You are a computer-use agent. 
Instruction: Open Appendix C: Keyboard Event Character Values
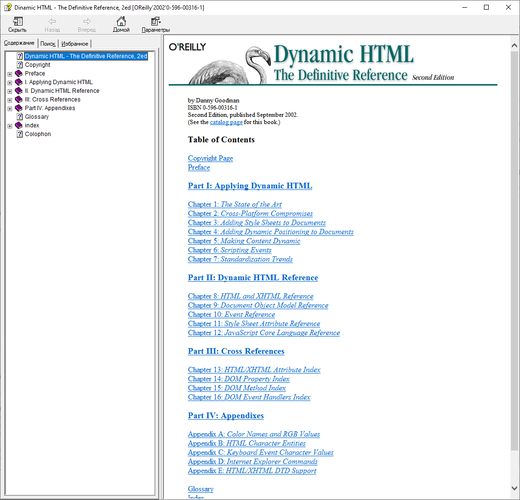tap(261, 452)
